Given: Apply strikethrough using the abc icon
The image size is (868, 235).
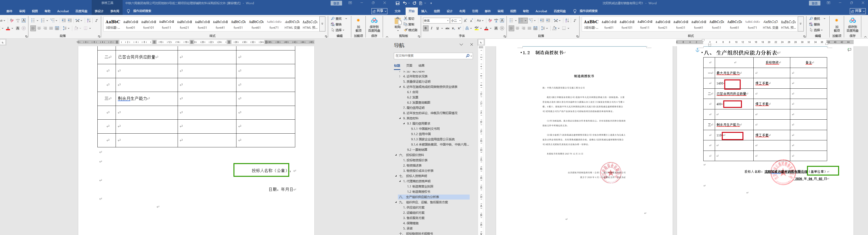Looking at the screenshot, I should pos(447,28).
